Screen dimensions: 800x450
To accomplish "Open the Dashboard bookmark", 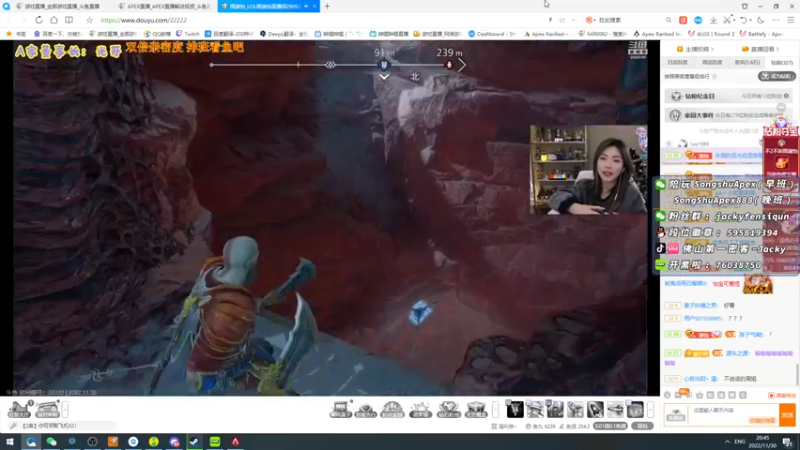I will click(x=493, y=34).
